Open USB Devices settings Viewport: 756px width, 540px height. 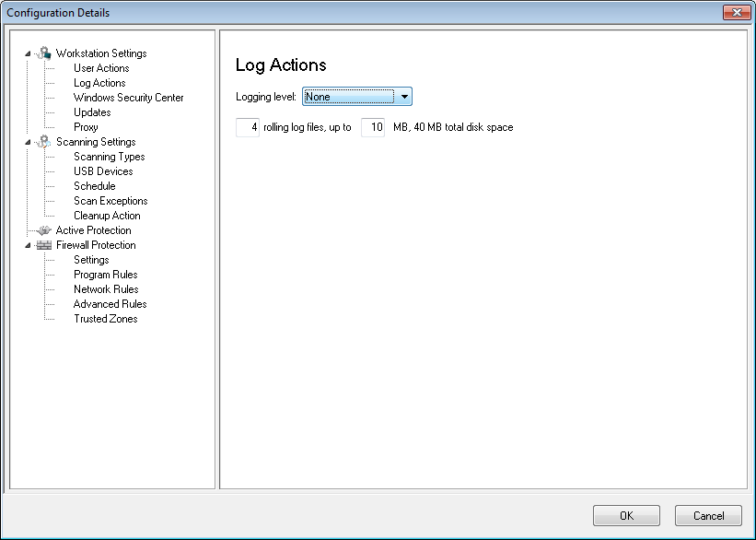pos(103,171)
